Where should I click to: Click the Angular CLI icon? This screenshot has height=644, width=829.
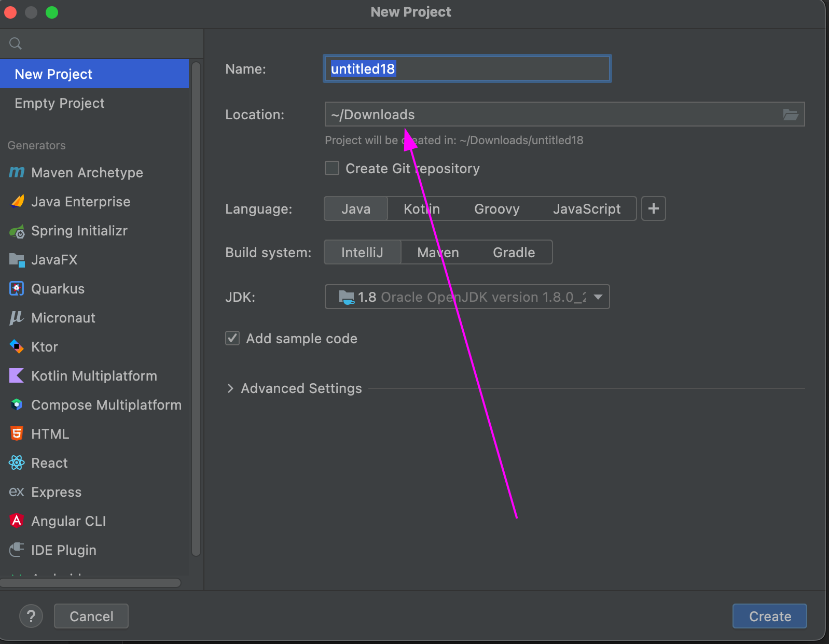(x=17, y=521)
